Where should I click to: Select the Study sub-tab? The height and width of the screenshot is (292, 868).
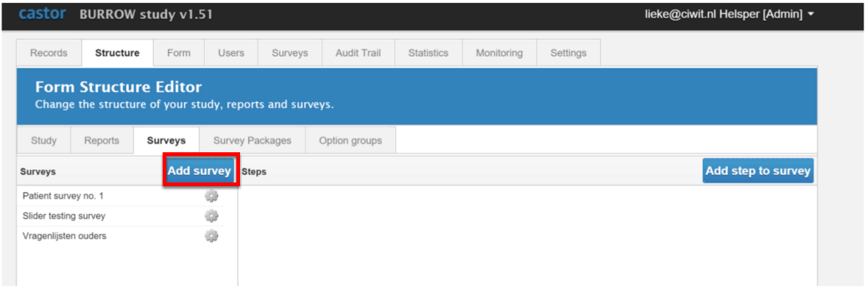[43, 140]
